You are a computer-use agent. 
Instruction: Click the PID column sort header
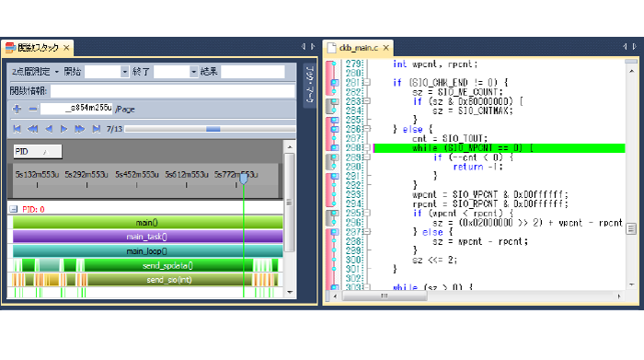tap(38, 152)
